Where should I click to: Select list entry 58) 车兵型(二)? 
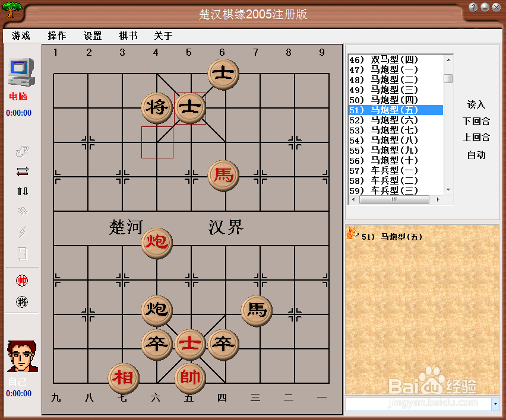coord(396,180)
